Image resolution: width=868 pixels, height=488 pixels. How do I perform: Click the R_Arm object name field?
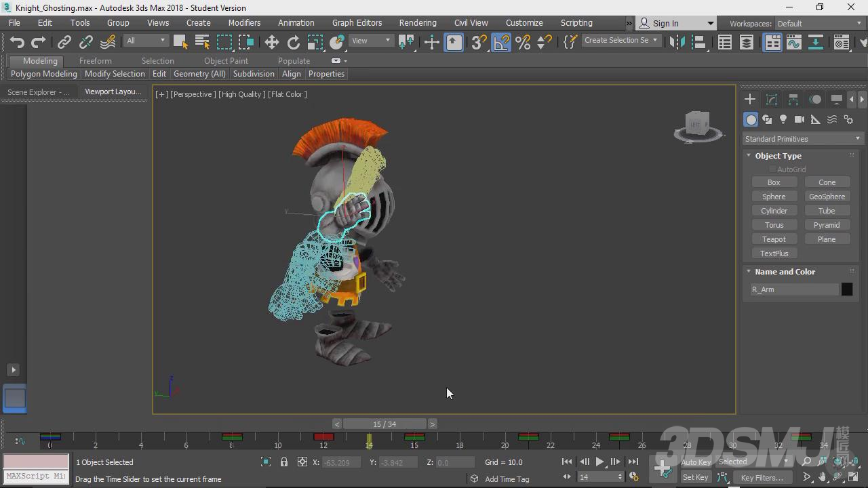click(794, 289)
